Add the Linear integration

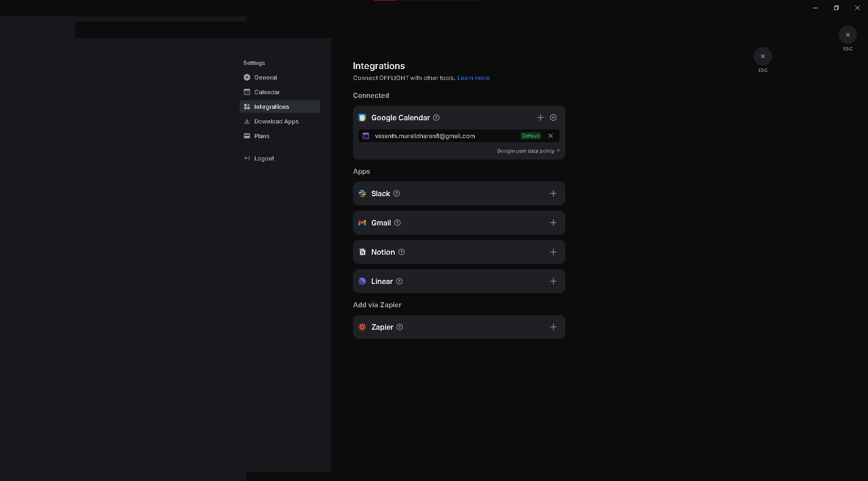pyautogui.click(x=553, y=281)
